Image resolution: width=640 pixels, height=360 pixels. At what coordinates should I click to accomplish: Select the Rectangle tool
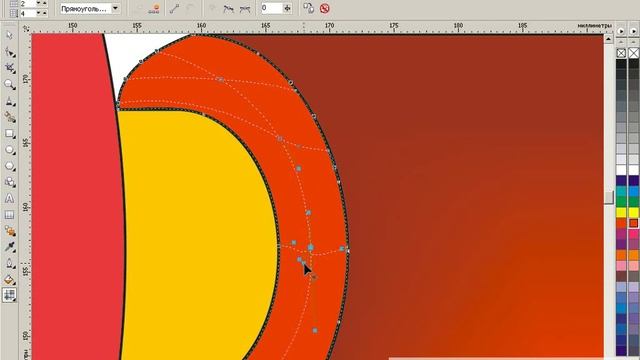pyautogui.click(x=9, y=133)
